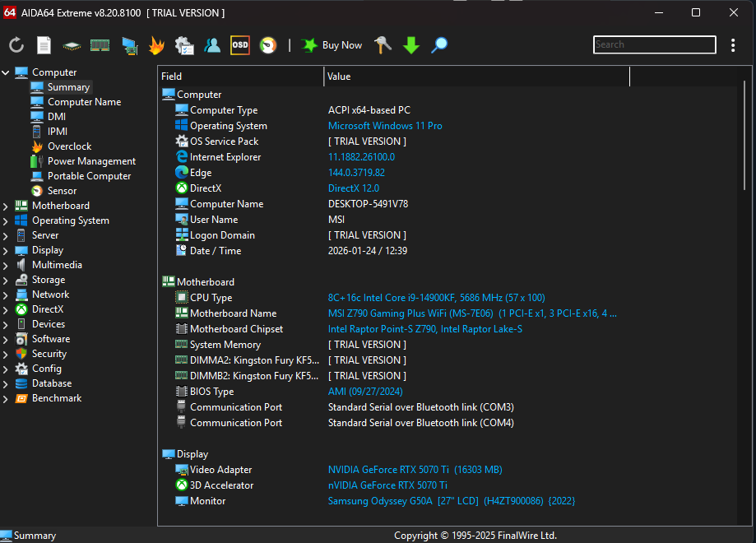Click the Buy Now button
This screenshot has width=756, height=543.
[x=332, y=45]
